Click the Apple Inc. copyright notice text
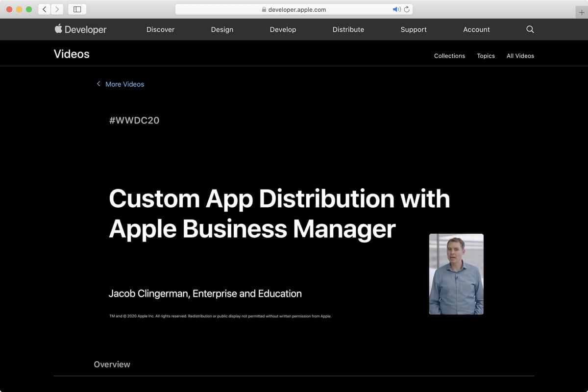 click(x=220, y=316)
